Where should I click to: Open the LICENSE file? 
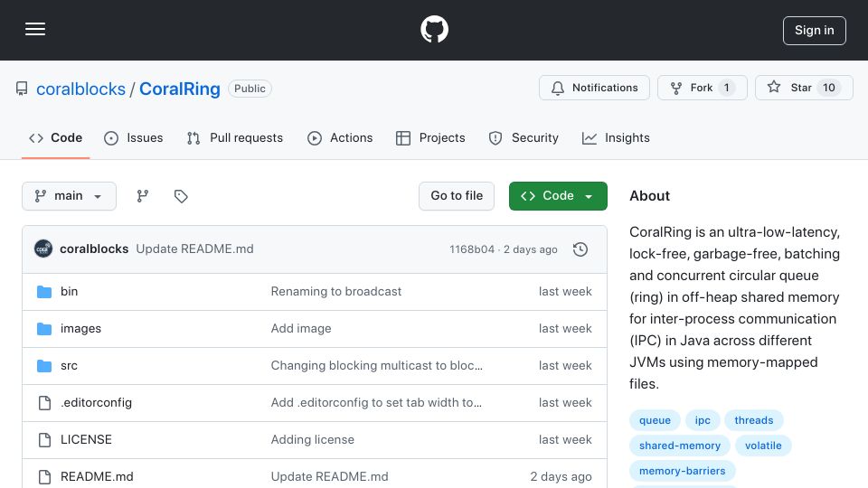86,440
